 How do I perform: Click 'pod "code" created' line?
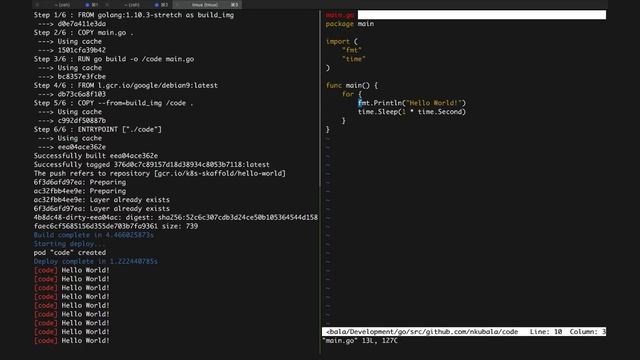point(70,253)
